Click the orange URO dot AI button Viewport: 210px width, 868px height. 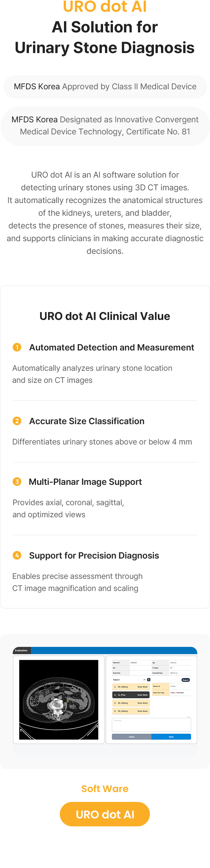[105, 814]
